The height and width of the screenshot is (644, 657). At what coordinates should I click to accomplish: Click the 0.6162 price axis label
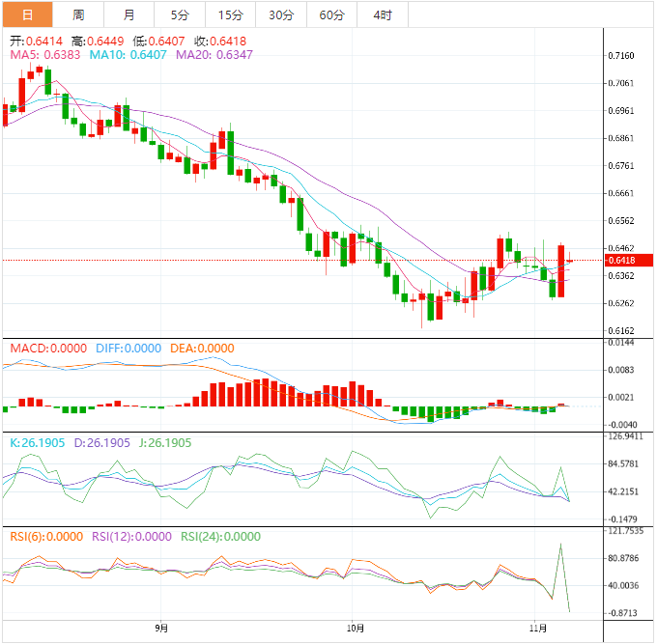(x=621, y=331)
